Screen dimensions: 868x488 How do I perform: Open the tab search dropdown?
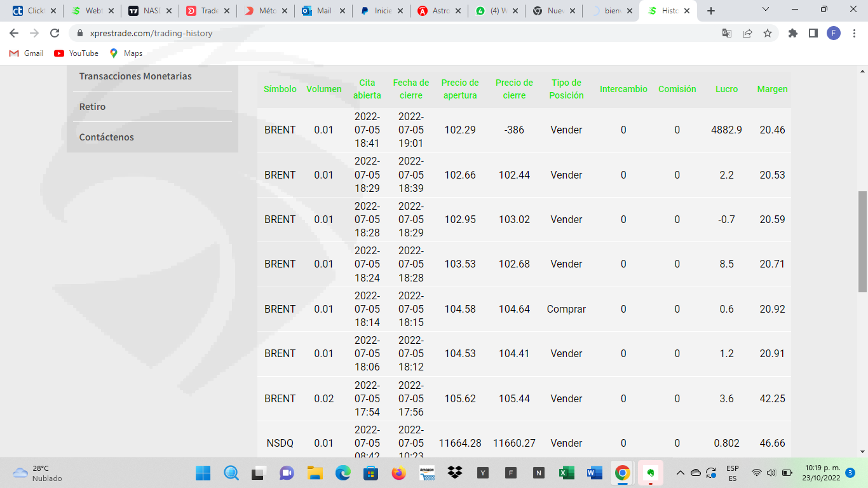click(766, 10)
